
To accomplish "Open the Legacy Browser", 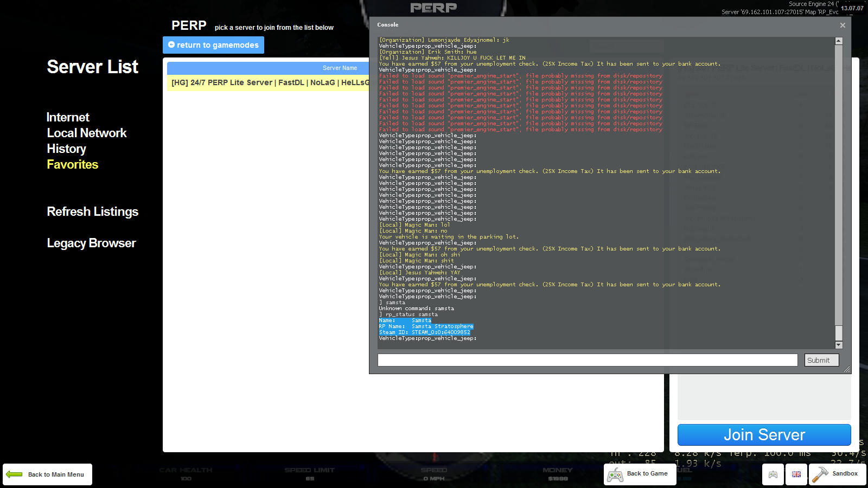I will click(x=91, y=243).
